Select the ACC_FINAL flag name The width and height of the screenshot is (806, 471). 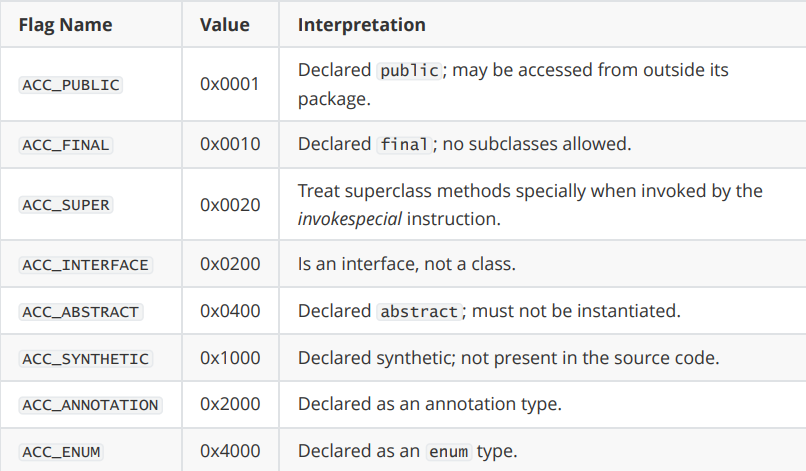pyautogui.click(x=66, y=145)
